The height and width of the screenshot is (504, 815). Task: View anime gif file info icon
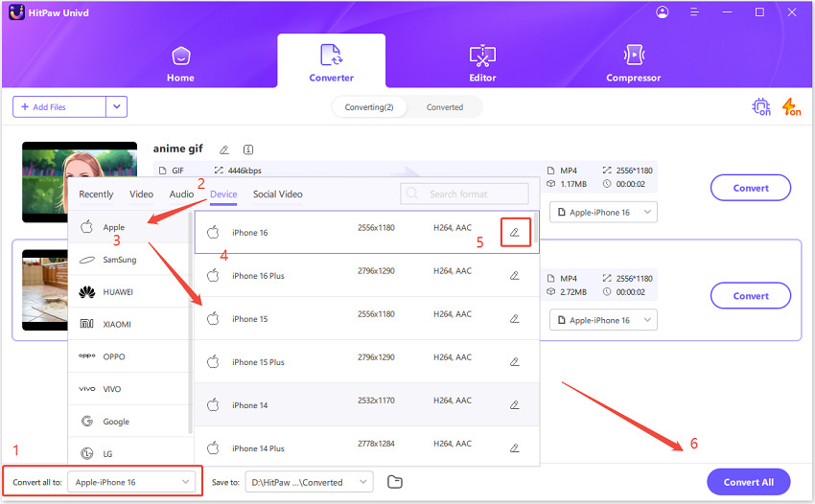click(x=248, y=149)
